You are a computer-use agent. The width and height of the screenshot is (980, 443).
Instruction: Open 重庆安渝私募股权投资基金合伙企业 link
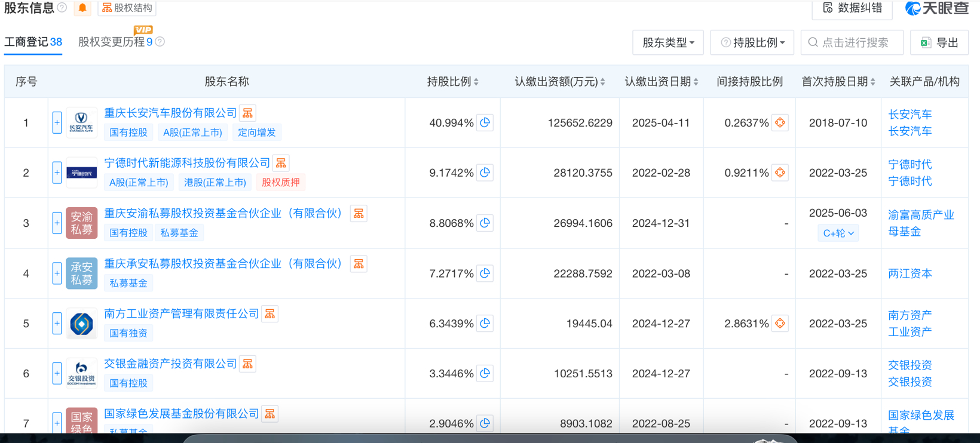[x=224, y=213]
